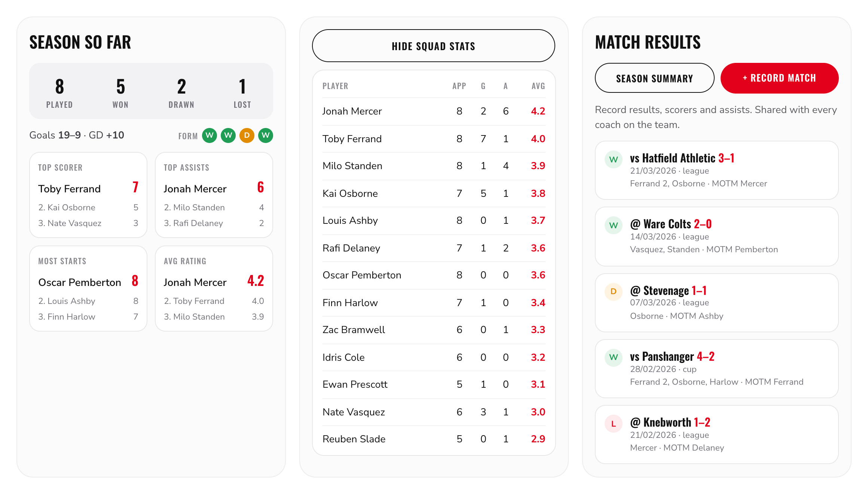The height and width of the screenshot is (494, 868).
Task: Click the Stevenage draw badge
Action: 614,292
